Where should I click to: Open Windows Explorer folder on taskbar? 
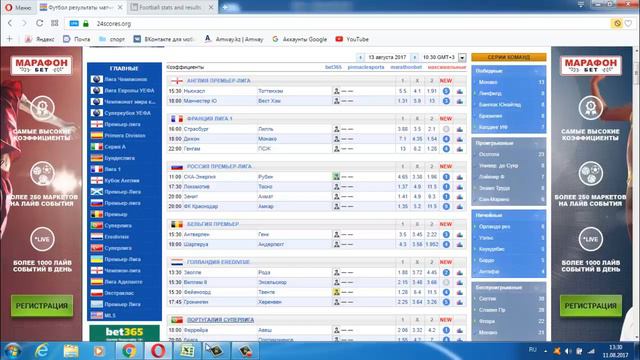[71, 351]
